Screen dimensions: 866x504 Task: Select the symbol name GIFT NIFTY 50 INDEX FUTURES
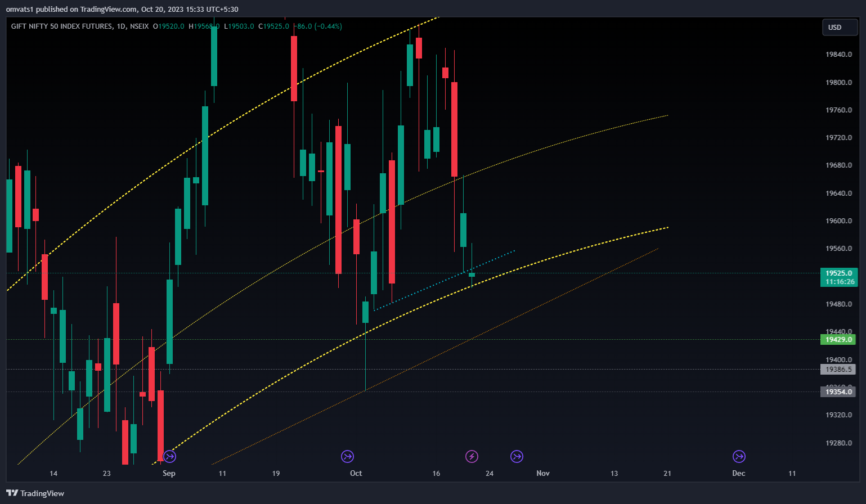coord(61,26)
